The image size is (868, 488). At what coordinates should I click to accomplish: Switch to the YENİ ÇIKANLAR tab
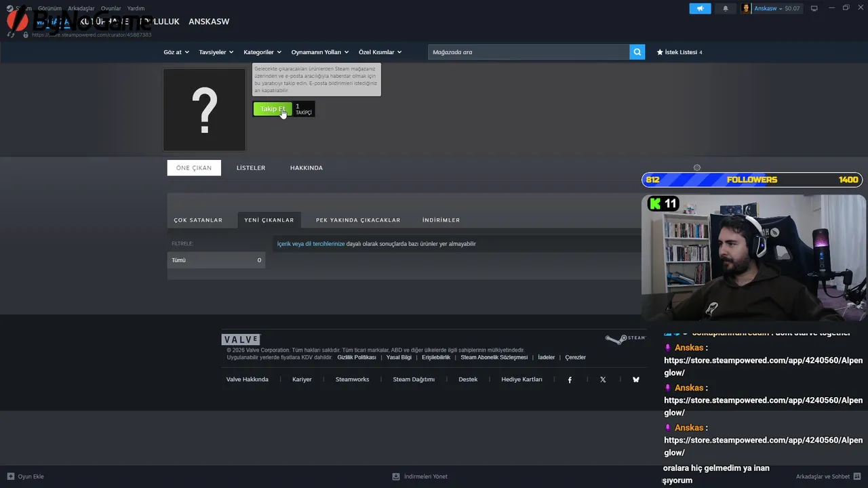[269, 220]
